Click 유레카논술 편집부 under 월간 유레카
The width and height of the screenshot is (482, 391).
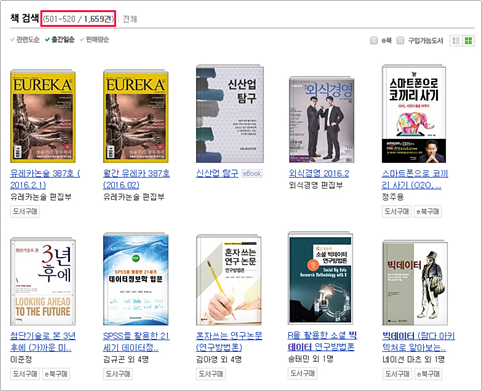point(134,197)
